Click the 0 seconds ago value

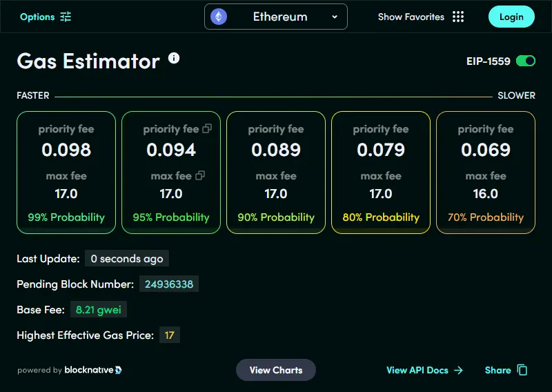127,259
